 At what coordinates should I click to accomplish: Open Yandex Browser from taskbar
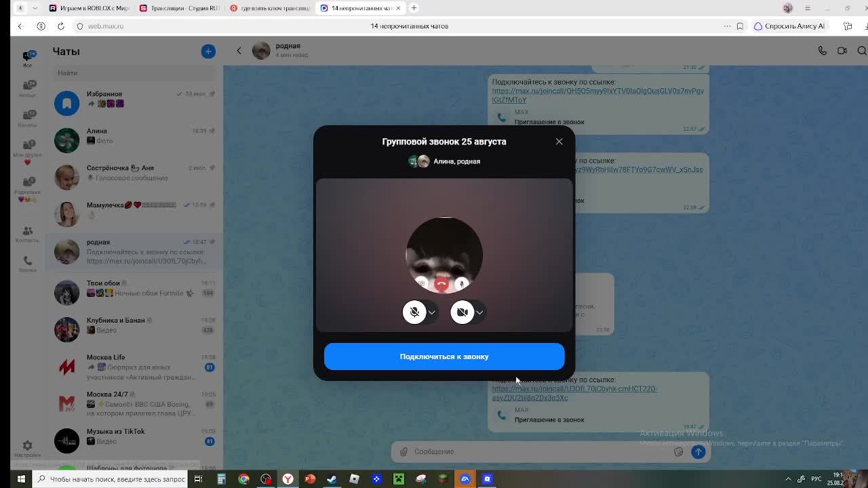(x=288, y=479)
